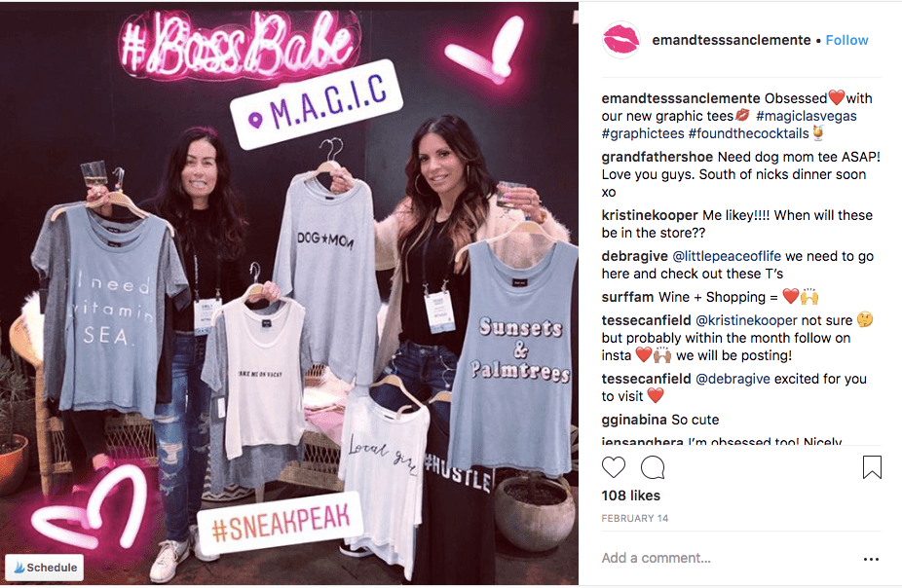Visit grandfathershoe's profile
The height and width of the screenshot is (588, 902).
click(x=657, y=157)
